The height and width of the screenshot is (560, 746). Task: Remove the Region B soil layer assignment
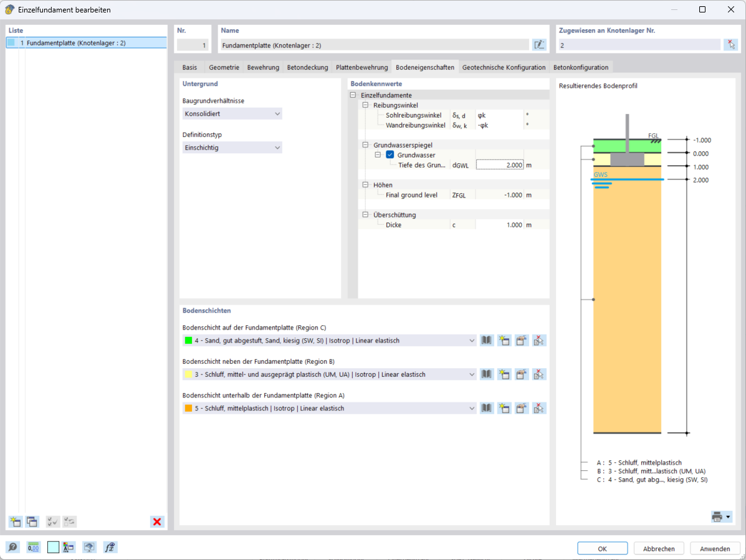tap(538, 374)
